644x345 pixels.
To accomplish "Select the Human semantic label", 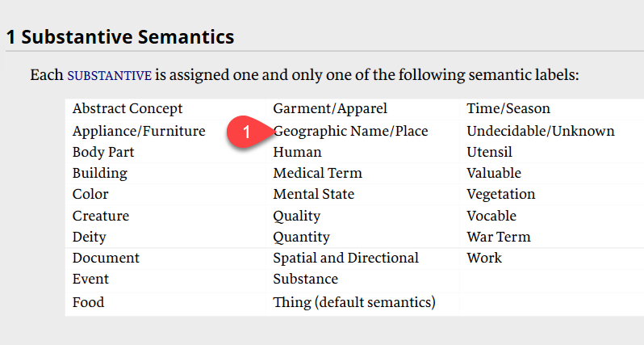I will pos(297,152).
